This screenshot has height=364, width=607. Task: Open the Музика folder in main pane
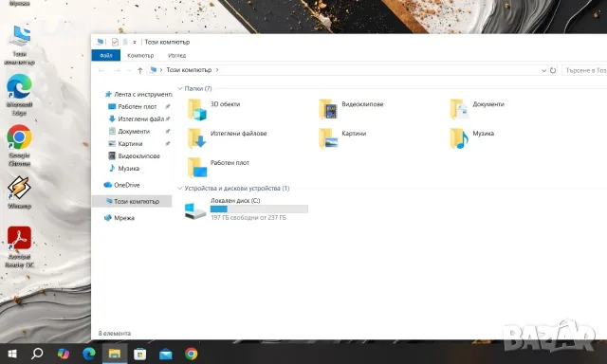pyautogui.click(x=472, y=138)
